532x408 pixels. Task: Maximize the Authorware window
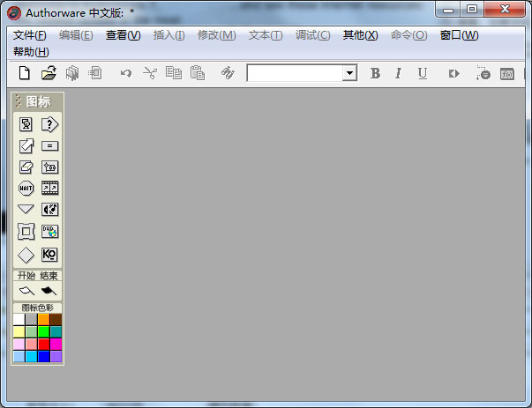click(472, 9)
